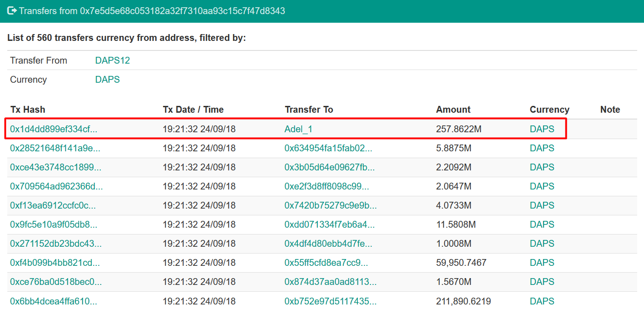
Task: Open transaction hash 0x6bb4dcea4ffa610...
Action: point(54,301)
